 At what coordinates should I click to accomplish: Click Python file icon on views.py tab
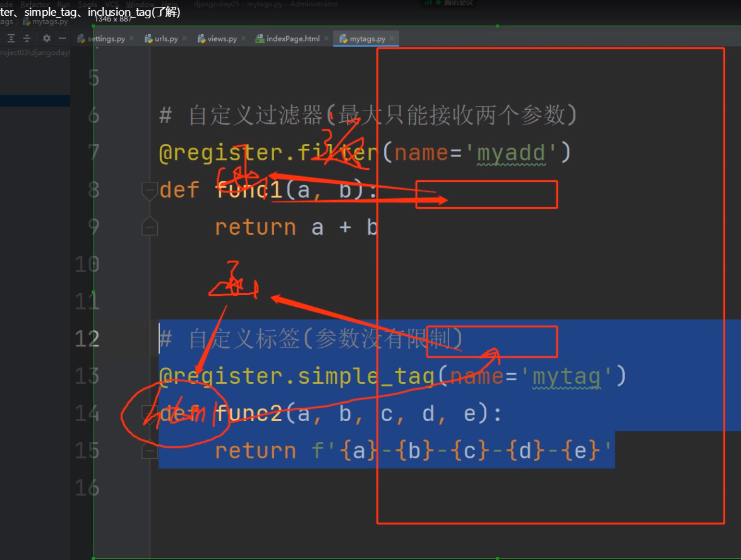[x=202, y=39]
